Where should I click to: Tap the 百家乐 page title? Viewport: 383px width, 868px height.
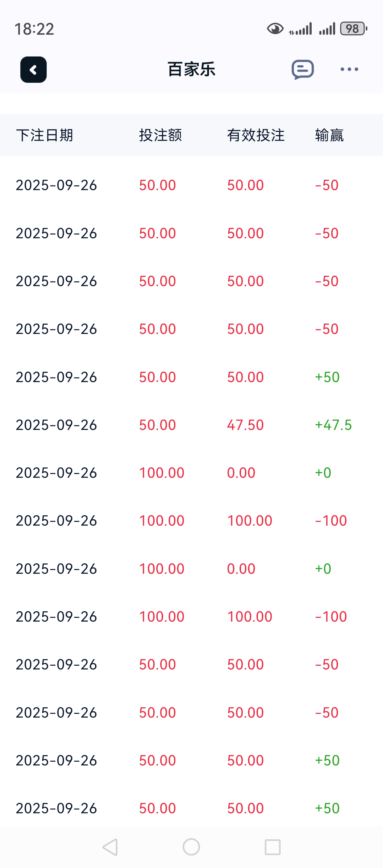tap(191, 69)
